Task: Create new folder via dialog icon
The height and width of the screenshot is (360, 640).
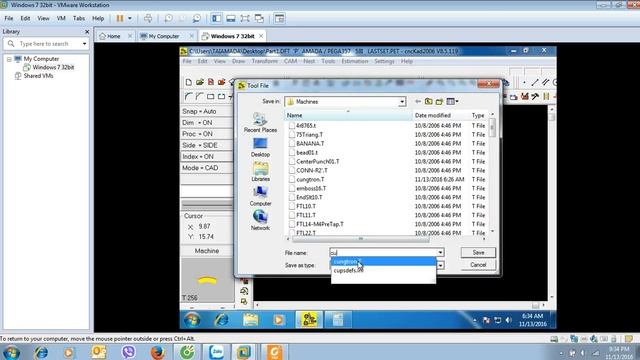Action: (439, 102)
